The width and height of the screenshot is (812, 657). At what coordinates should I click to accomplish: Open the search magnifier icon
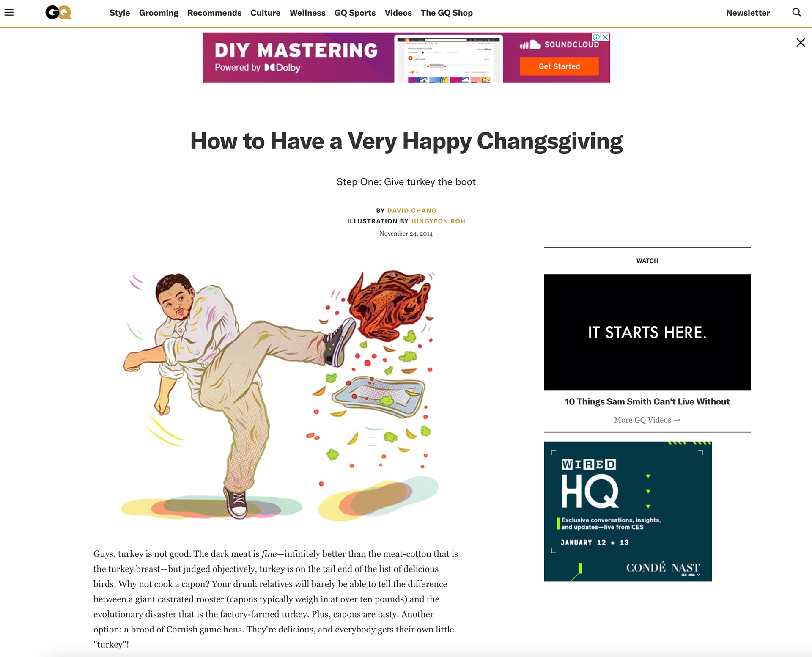click(796, 13)
